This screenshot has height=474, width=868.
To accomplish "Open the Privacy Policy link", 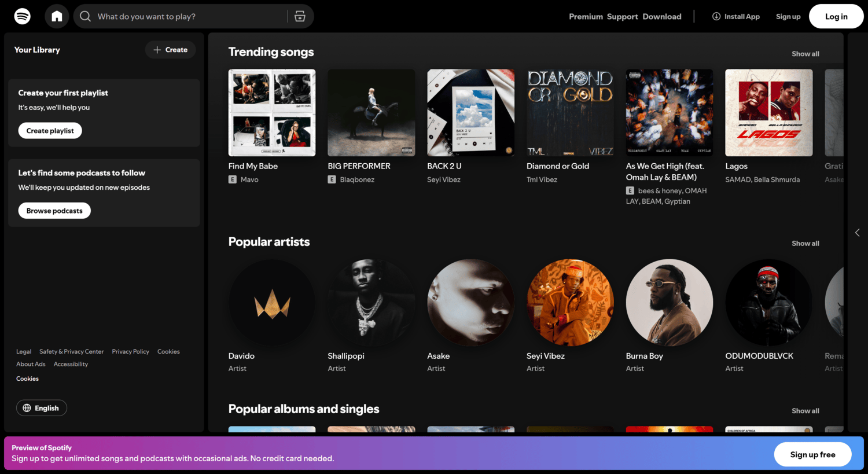I will coord(130,352).
